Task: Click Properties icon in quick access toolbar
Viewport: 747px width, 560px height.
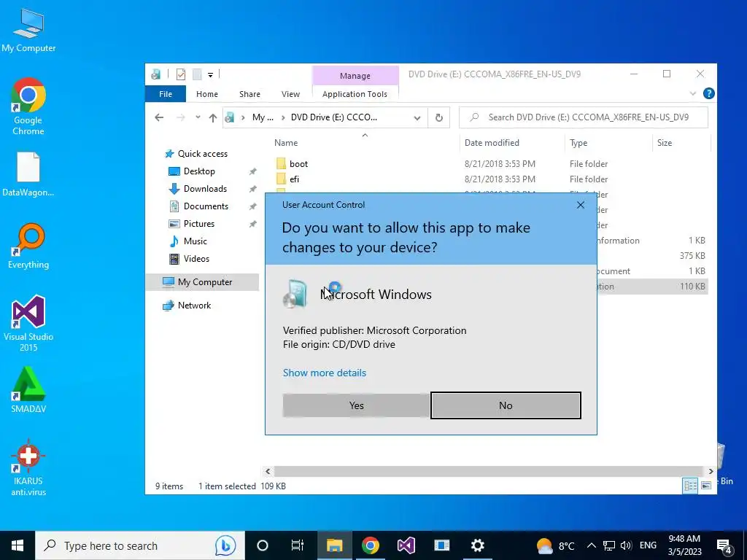Action: coord(181,74)
